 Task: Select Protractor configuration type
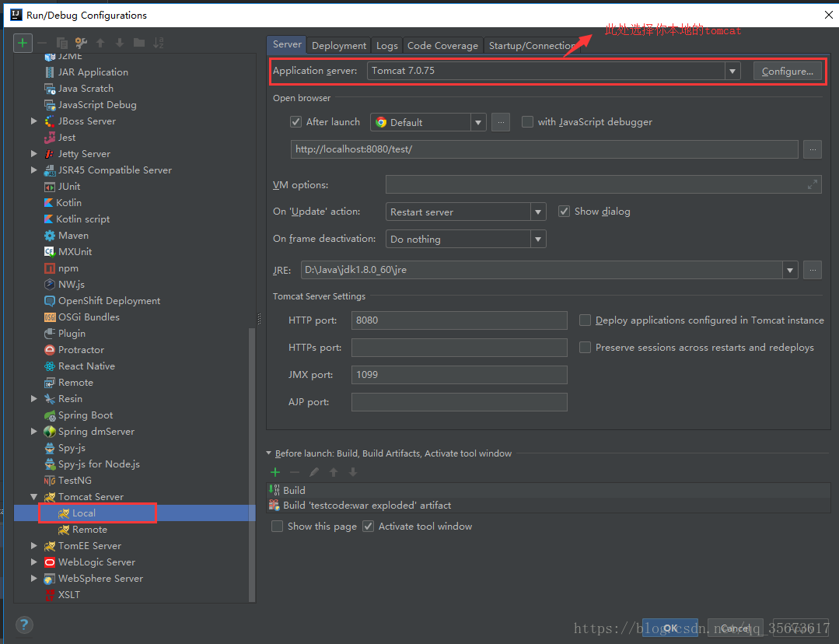81,349
